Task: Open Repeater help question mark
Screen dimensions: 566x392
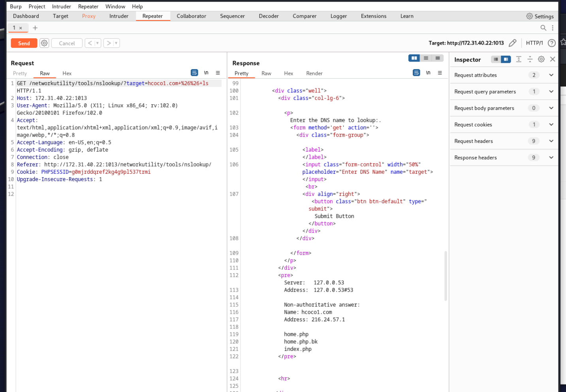Action: [552, 43]
